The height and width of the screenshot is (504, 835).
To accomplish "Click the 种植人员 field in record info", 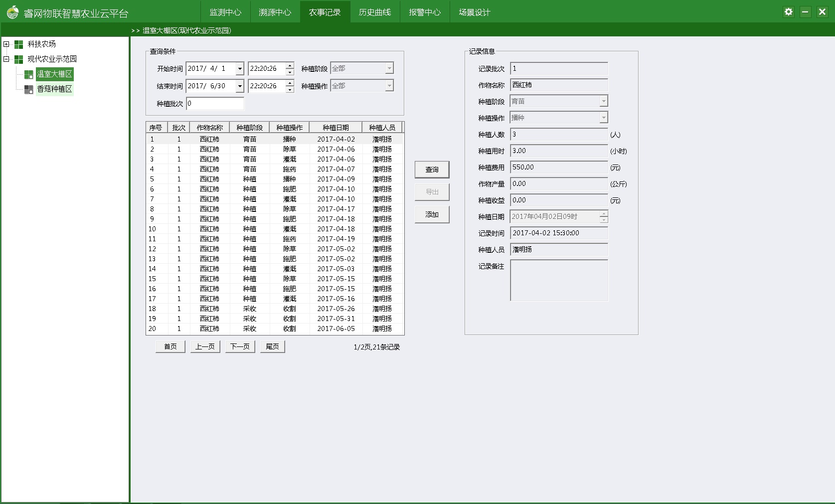I will [x=559, y=249].
